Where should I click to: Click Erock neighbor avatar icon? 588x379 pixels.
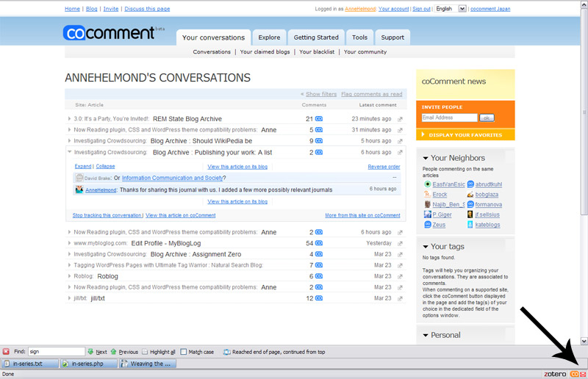[x=428, y=194]
